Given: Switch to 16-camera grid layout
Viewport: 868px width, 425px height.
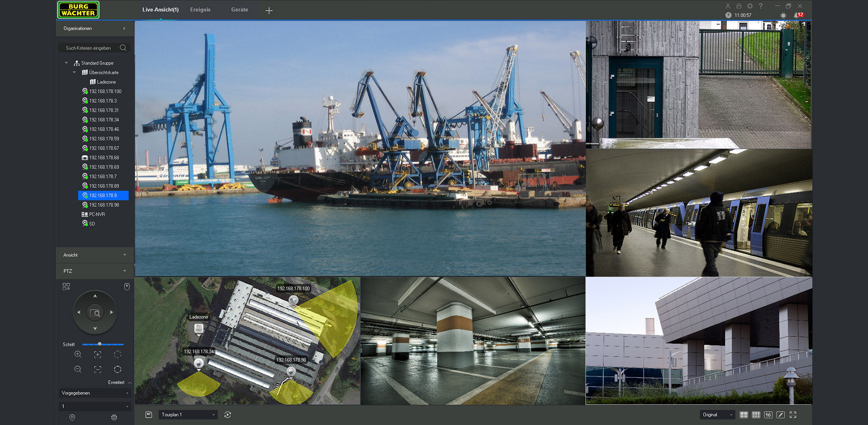Looking at the screenshot, I should click(x=768, y=415).
